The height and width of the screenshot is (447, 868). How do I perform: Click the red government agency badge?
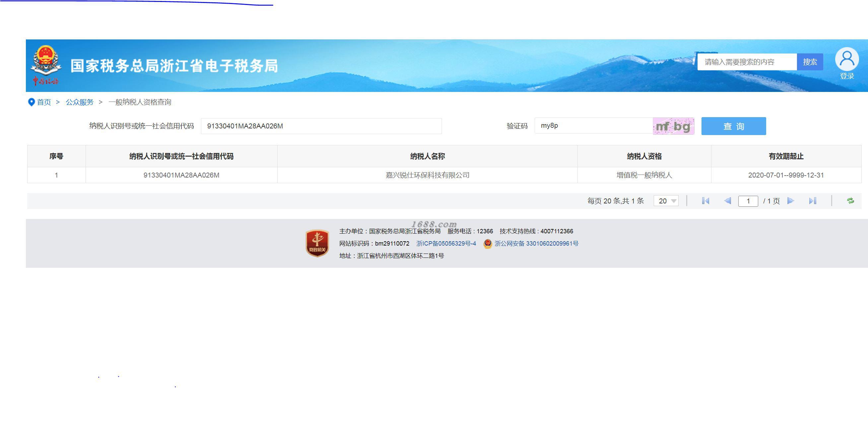click(317, 243)
